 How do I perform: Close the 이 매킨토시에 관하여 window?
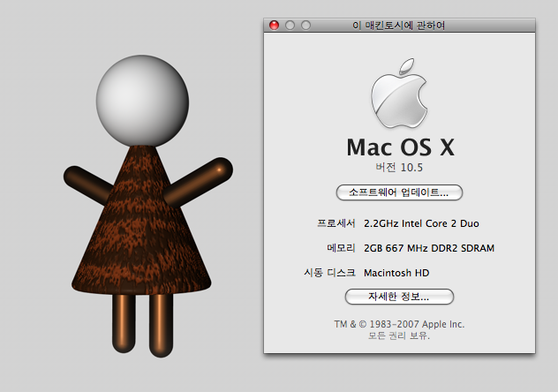coord(274,26)
